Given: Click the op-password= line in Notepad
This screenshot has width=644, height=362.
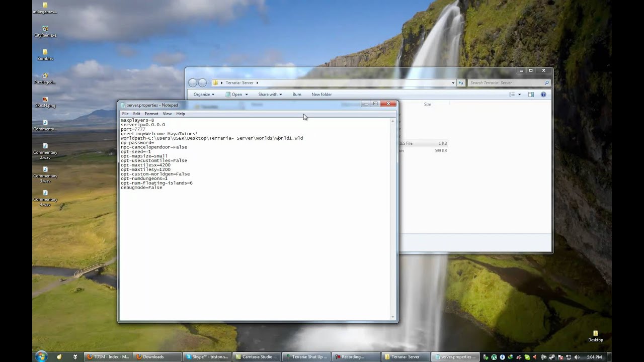Looking at the screenshot, I should click(137, 143).
